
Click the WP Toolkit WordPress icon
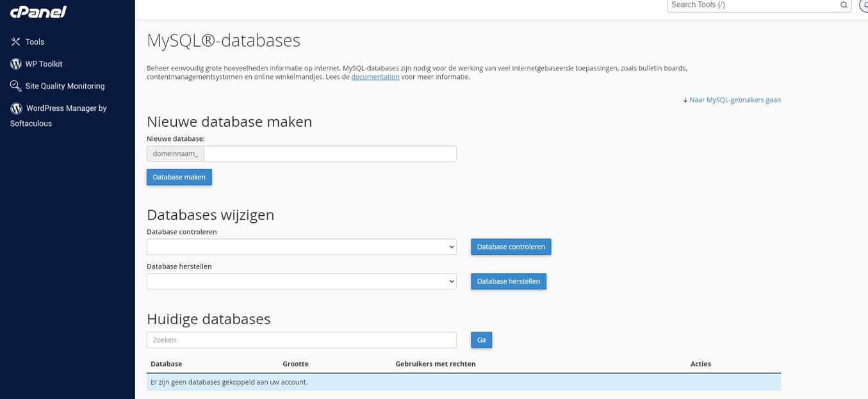(16, 64)
